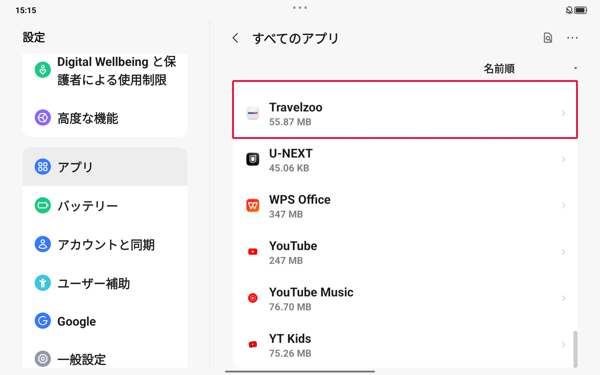This screenshot has width=600, height=375.
Task: Open Google settings entry
Action: pos(105,321)
